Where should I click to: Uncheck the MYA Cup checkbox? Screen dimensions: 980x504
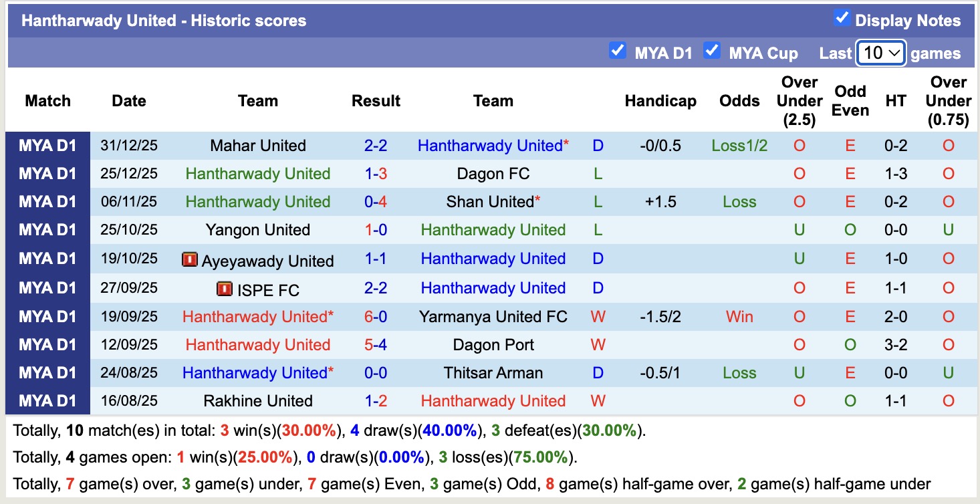click(713, 49)
